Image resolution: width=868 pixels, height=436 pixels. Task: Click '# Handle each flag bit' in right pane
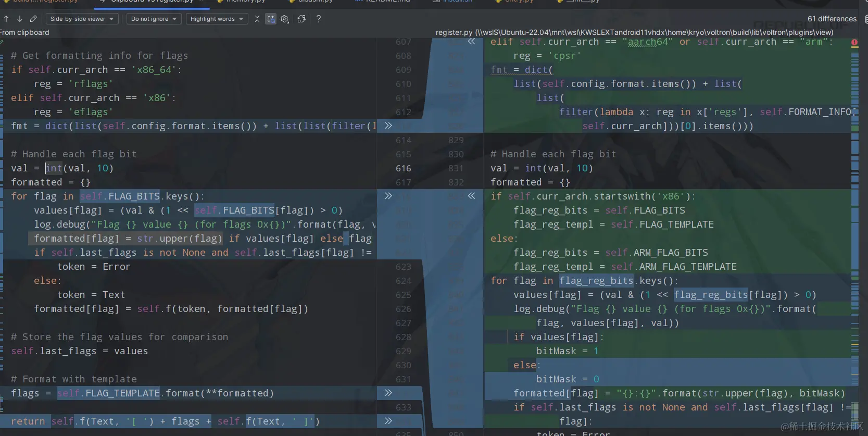pos(553,154)
